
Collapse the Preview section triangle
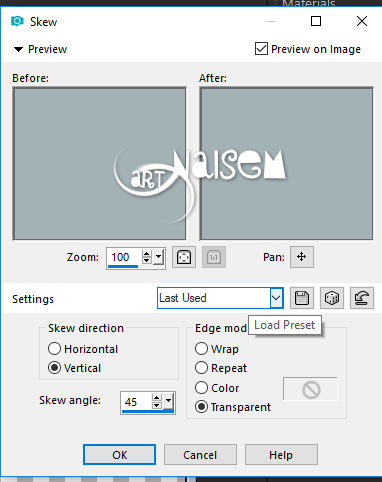point(18,49)
